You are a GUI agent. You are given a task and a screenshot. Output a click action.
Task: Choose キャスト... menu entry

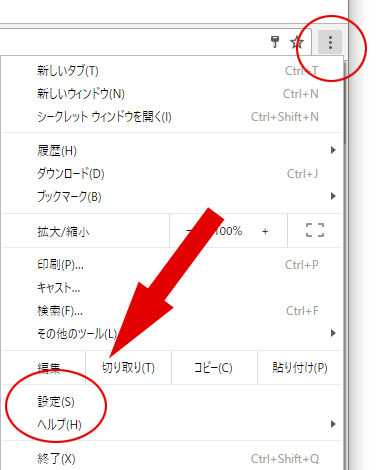click(172, 287)
